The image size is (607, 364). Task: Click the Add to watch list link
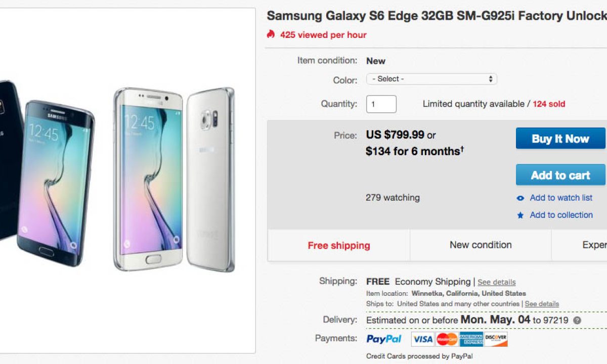561,198
